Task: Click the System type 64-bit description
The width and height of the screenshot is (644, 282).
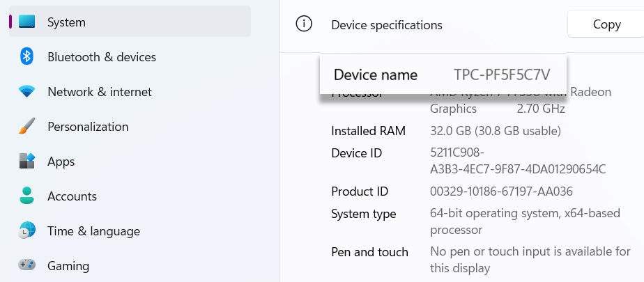Action: coord(524,221)
